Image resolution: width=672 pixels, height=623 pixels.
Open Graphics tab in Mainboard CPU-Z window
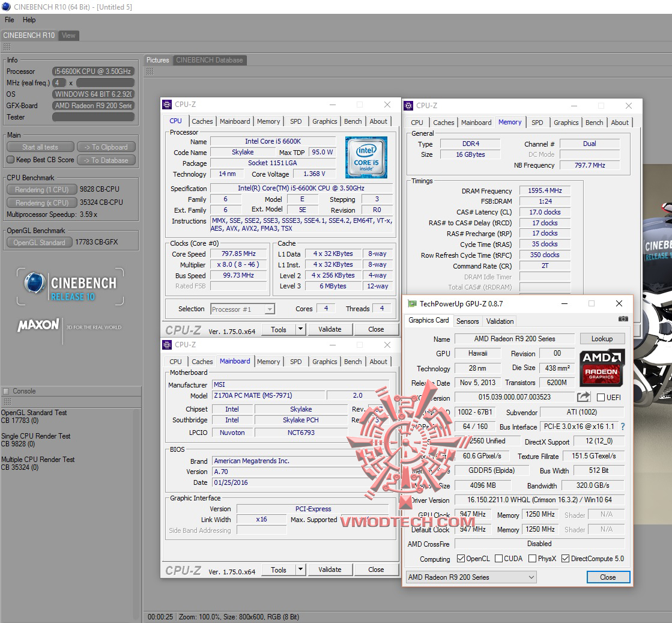click(x=324, y=362)
